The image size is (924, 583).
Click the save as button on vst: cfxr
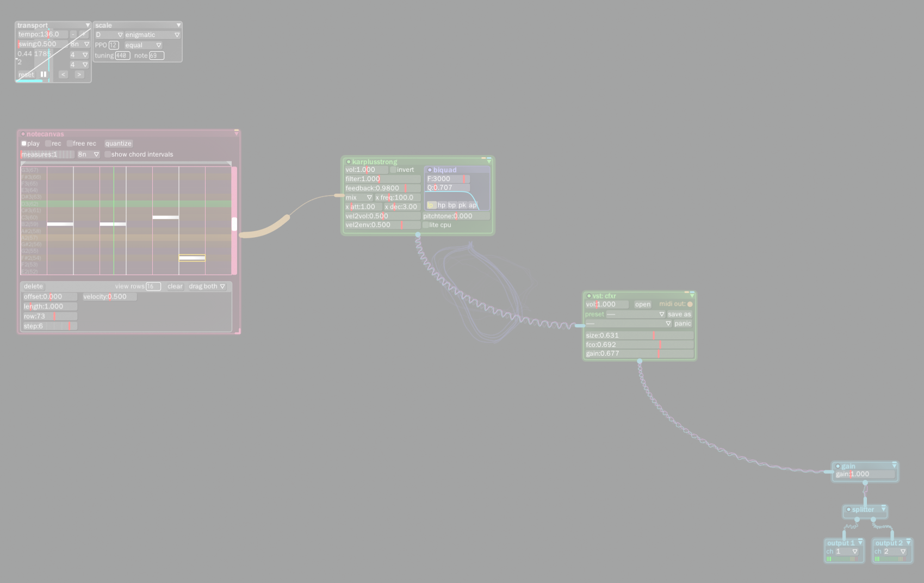[679, 314]
